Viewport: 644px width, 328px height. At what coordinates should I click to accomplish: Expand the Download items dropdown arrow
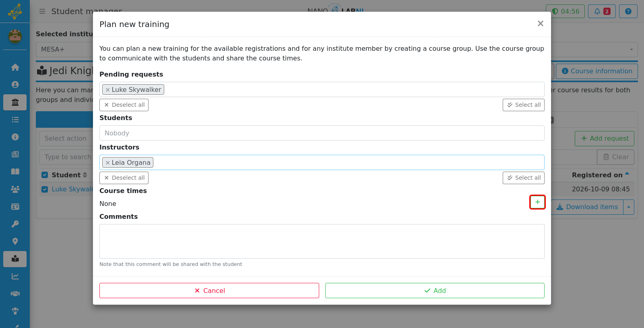click(629, 207)
